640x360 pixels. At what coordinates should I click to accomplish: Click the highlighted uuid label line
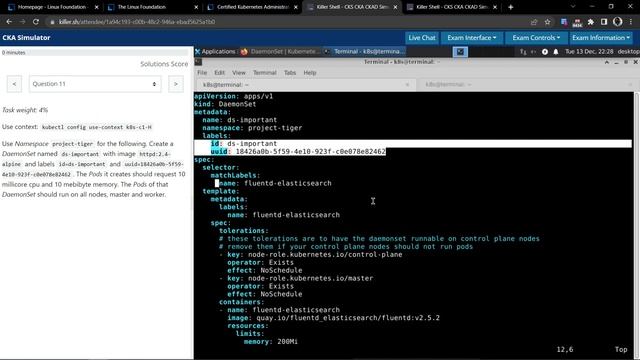[x=298, y=151]
